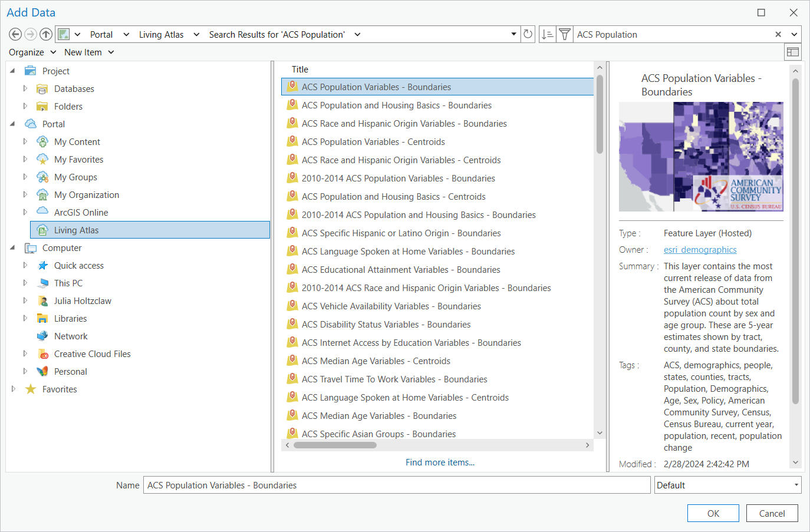Click the layer icon of ACS Population Variables - Centroids
810x532 pixels.
pyautogui.click(x=292, y=141)
